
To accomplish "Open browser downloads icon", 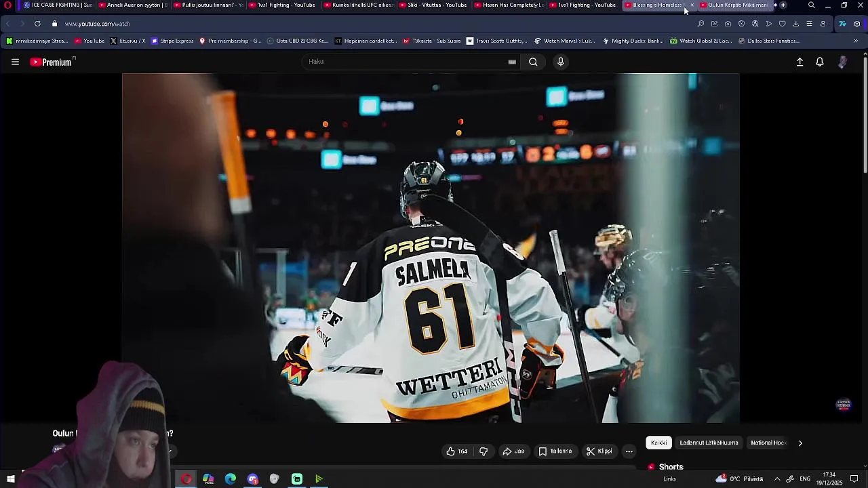I will pyautogui.click(x=795, y=24).
